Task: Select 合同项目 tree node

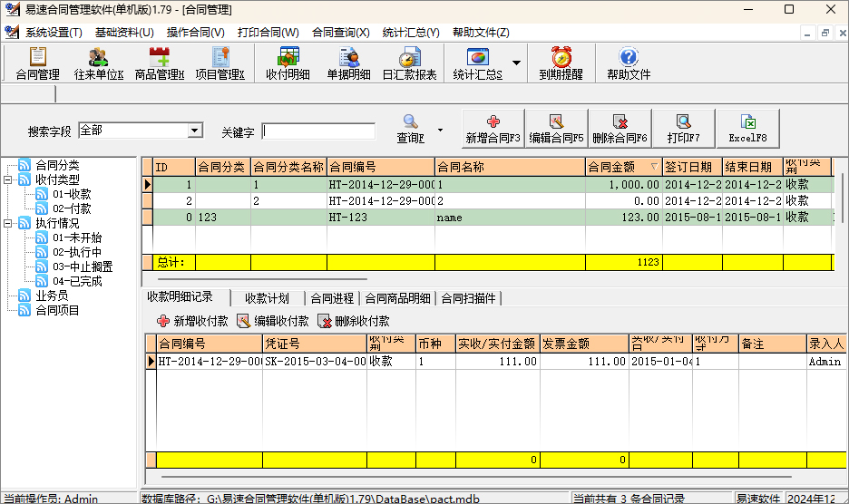Action: [57, 310]
